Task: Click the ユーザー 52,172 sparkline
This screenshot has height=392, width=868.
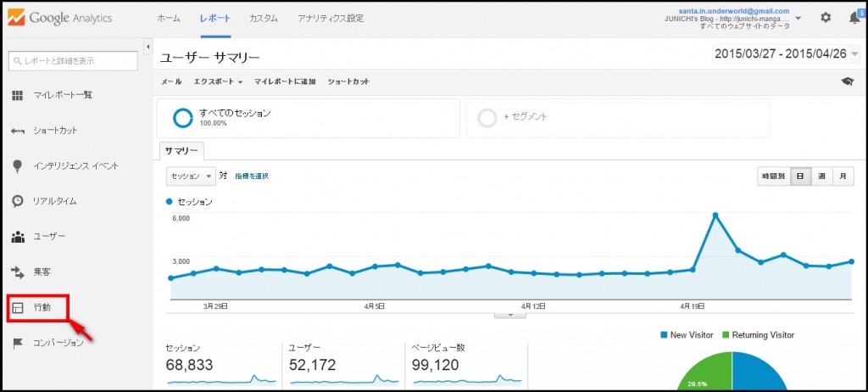Action: tap(344, 380)
